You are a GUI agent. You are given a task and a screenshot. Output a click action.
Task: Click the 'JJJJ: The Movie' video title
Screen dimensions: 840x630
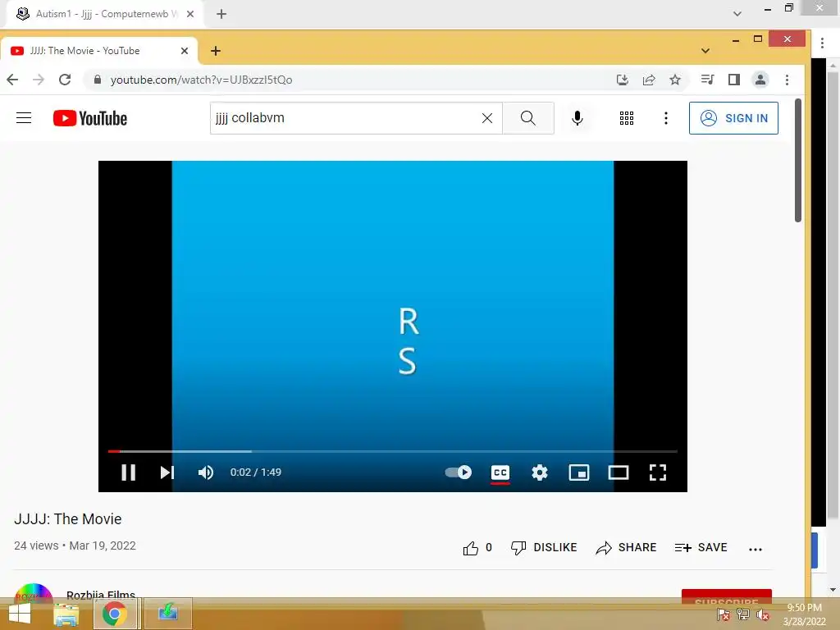click(x=67, y=518)
